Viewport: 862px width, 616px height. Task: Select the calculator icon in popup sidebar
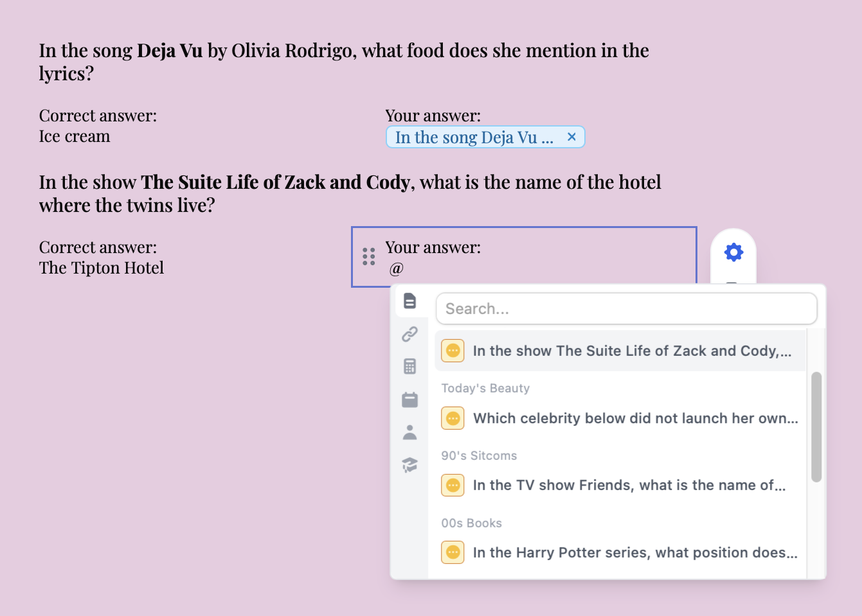[x=409, y=366]
